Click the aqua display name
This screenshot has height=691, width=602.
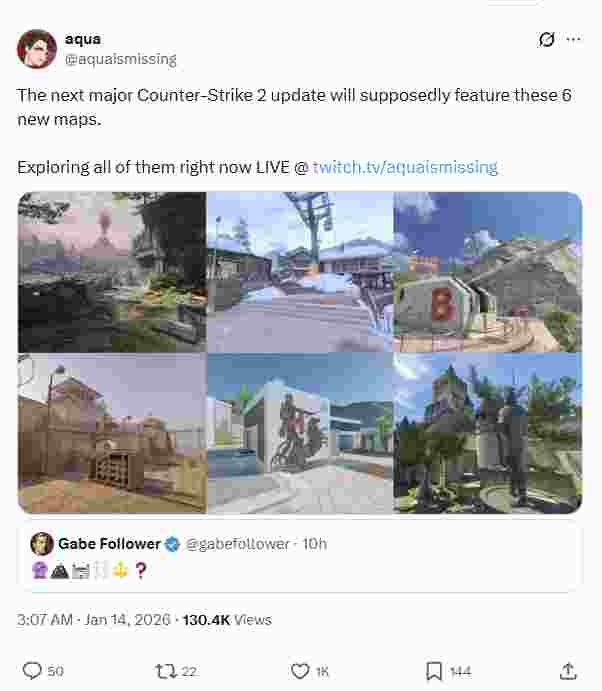83,39
